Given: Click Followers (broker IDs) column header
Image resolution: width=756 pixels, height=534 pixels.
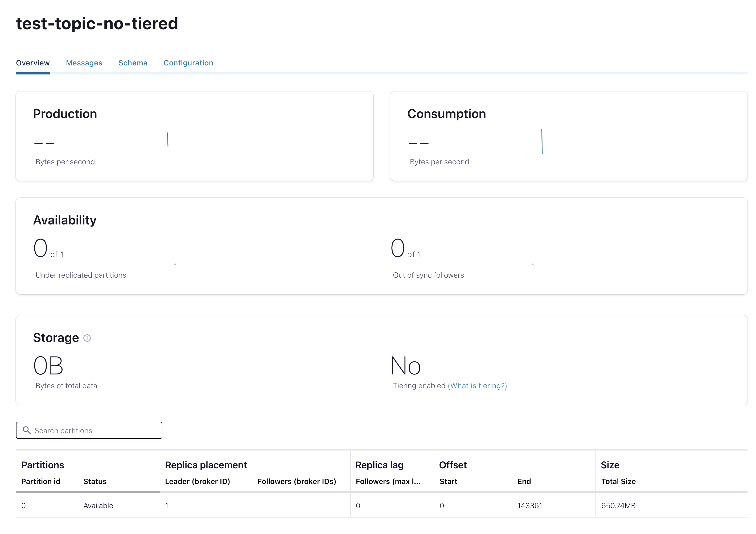Looking at the screenshot, I should 296,481.
